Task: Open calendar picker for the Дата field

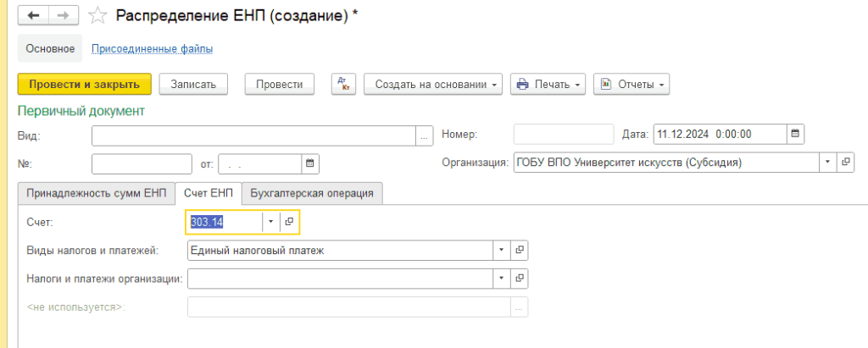Action: coord(795,134)
